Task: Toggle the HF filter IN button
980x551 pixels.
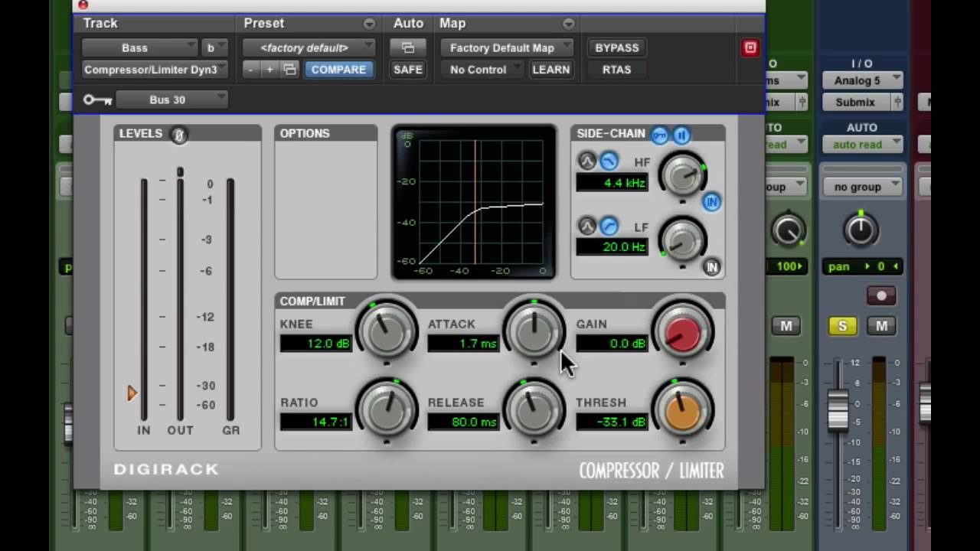Action: tap(712, 202)
